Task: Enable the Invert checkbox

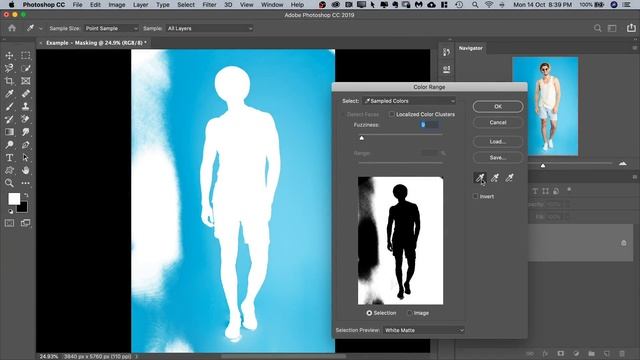Action: coord(475,196)
